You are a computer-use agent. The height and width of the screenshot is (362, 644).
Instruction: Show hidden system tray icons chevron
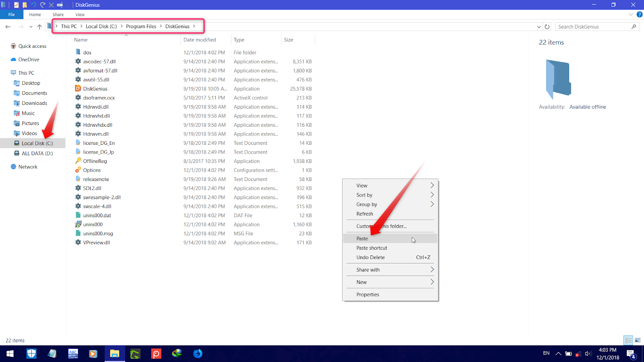click(x=558, y=354)
